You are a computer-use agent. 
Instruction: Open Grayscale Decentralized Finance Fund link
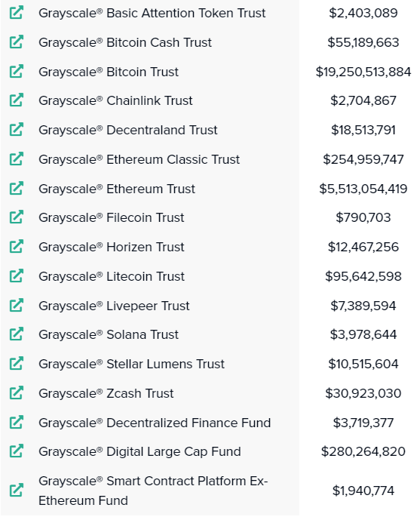point(155,423)
